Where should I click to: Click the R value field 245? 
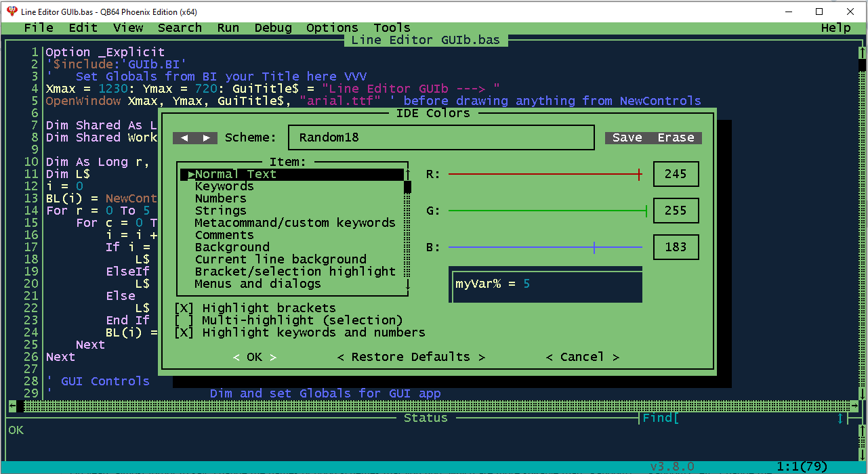point(676,174)
